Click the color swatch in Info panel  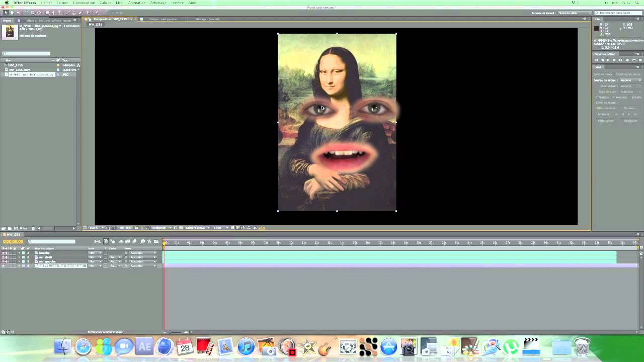pyautogui.click(x=597, y=28)
